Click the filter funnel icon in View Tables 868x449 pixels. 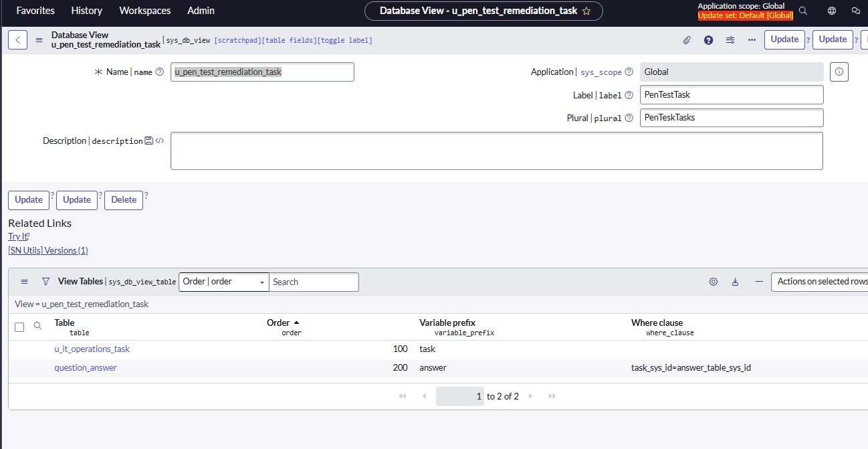coord(45,282)
